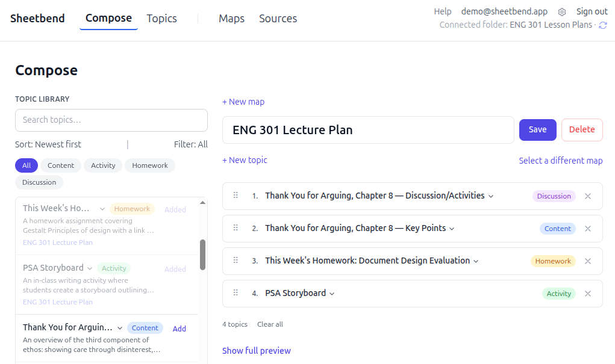The image size is (615, 364).
Task: Click + New topic link
Action: [x=245, y=160]
